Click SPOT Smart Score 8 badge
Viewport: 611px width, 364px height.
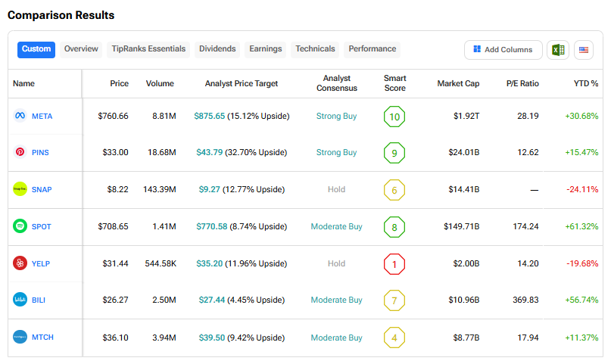[x=394, y=227]
